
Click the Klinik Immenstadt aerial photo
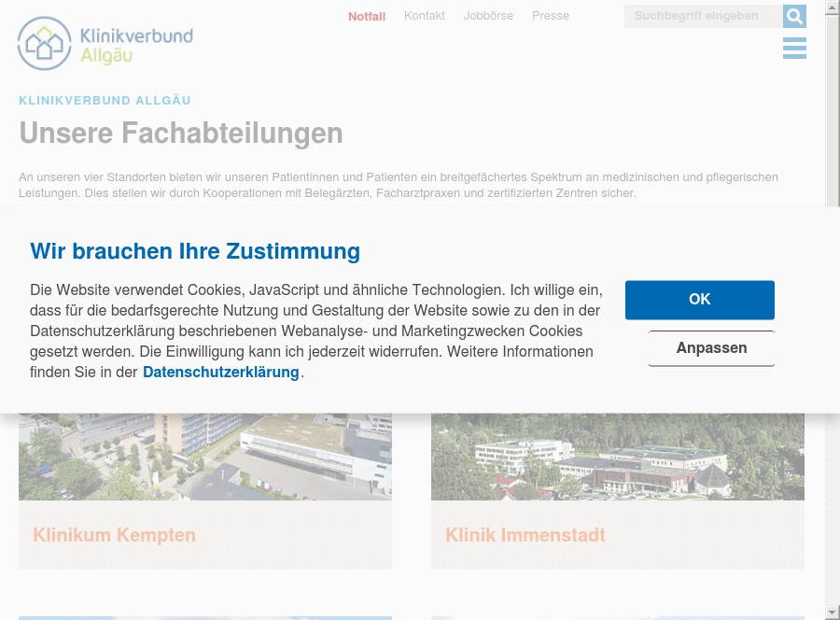point(618,457)
